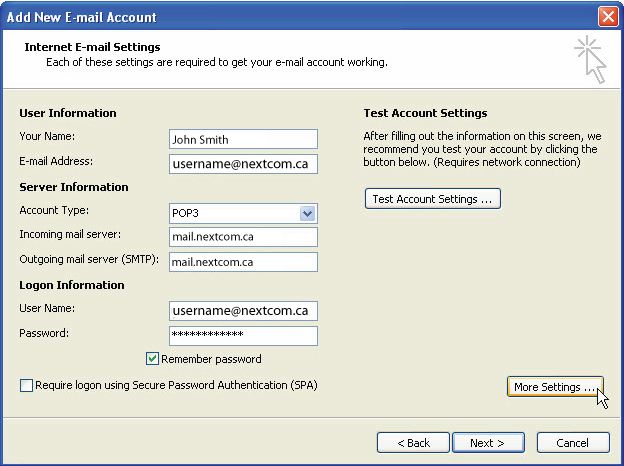Image resolution: width=624 pixels, height=466 pixels.
Task: Click the Incoming mail server field
Action: coord(243,237)
